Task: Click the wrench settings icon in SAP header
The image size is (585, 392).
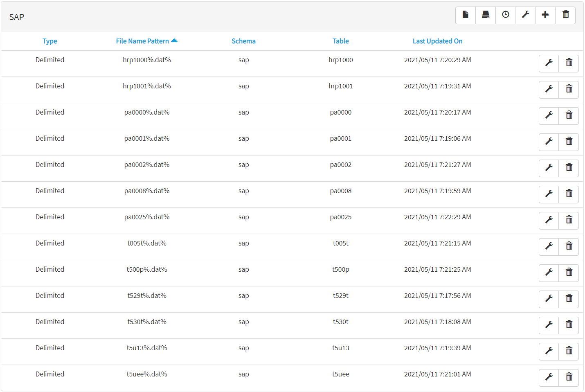Action: (x=526, y=15)
